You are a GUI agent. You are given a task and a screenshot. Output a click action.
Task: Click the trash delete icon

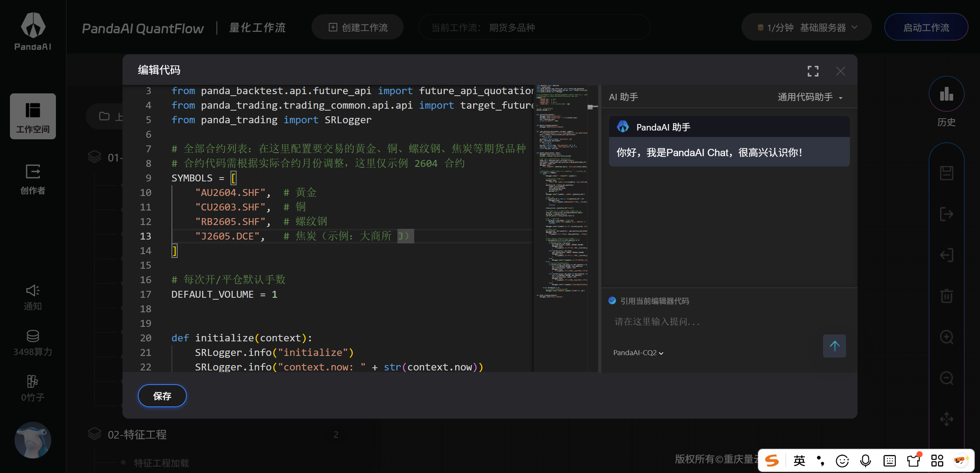click(946, 296)
